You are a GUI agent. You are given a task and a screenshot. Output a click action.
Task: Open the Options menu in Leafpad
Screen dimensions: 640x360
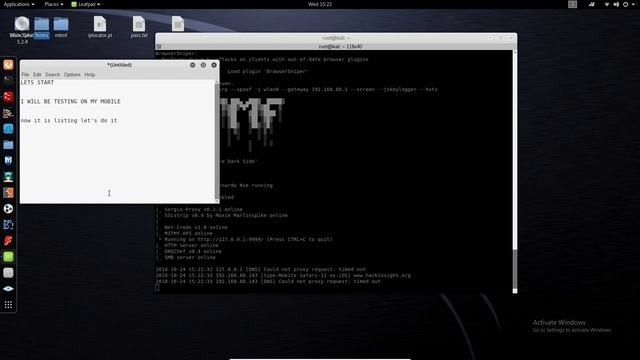point(72,75)
